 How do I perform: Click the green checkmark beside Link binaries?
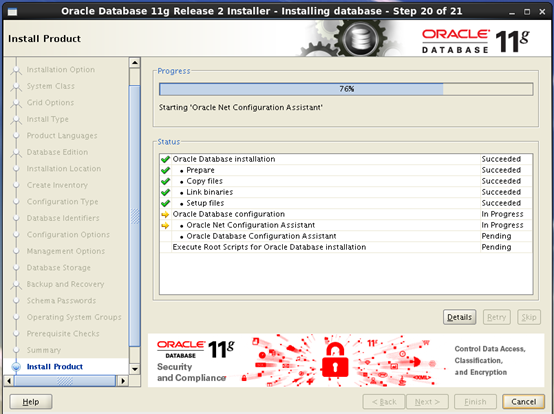[165, 192]
